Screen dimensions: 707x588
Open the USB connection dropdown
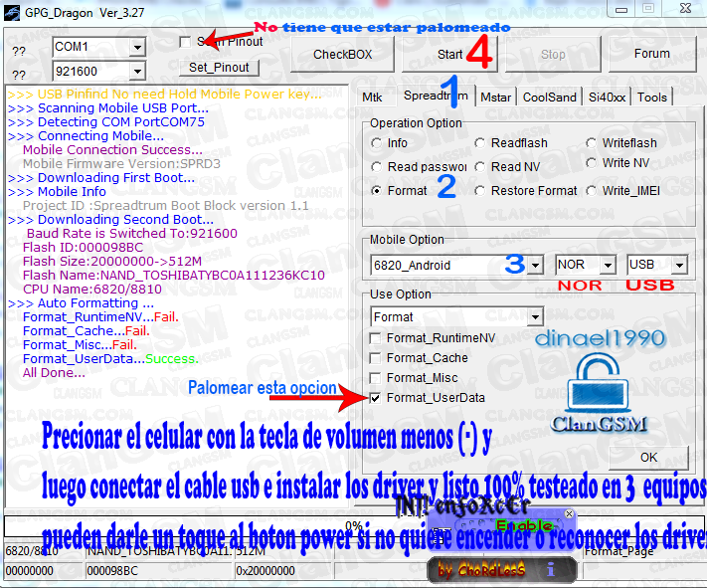[679, 266]
